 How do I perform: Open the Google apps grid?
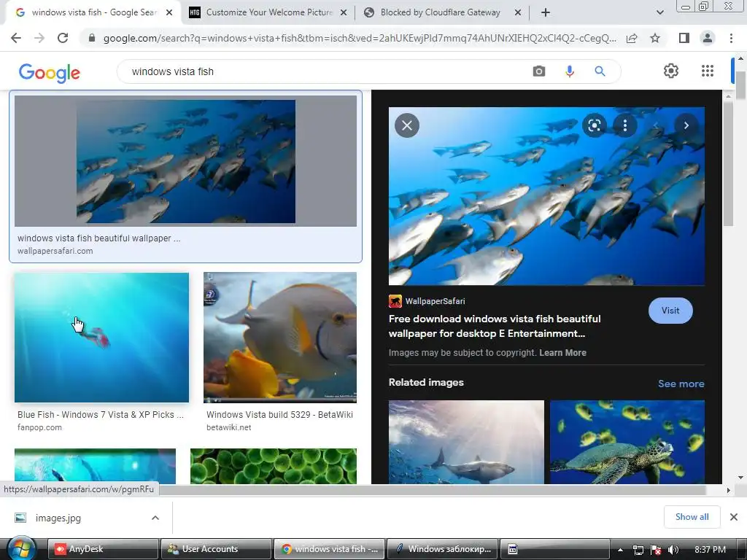(708, 71)
